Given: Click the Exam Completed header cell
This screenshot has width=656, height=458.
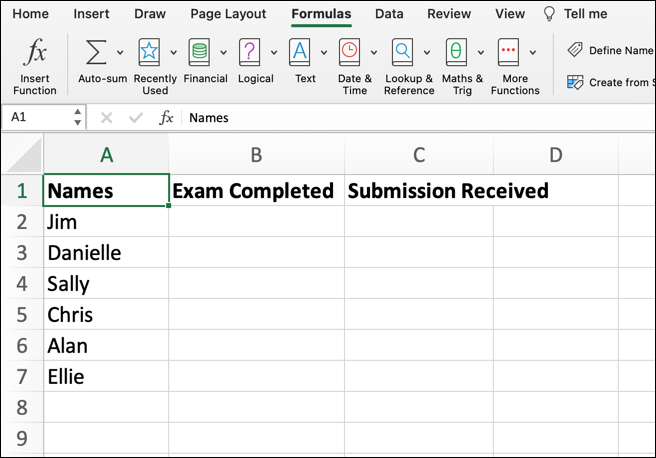Looking at the screenshot, I should click(256, 190).
